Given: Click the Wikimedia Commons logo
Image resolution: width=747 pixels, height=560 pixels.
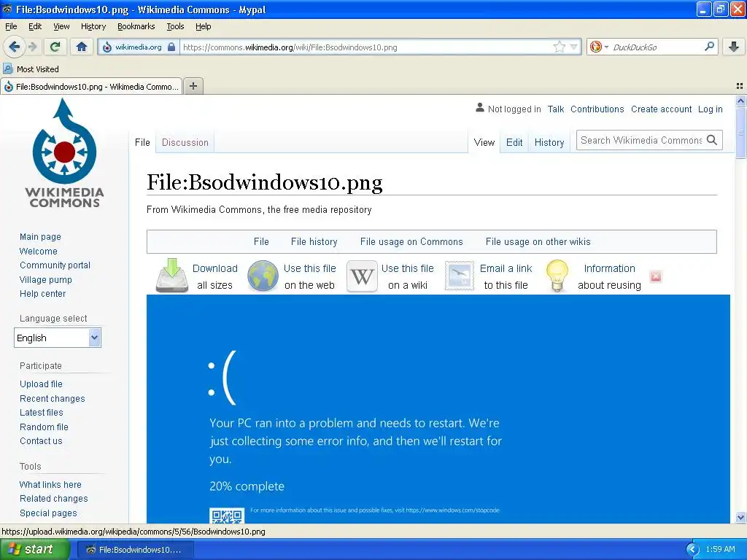Looking at the screenshot, I should tap(64, 153).
